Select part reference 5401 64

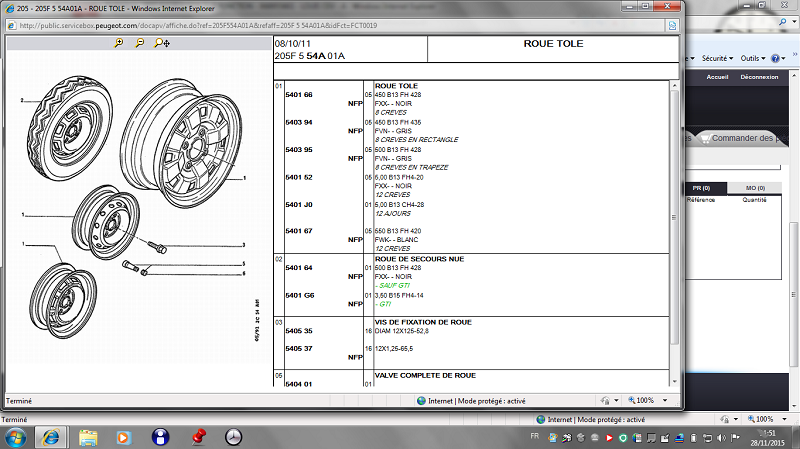coord(299,268)
